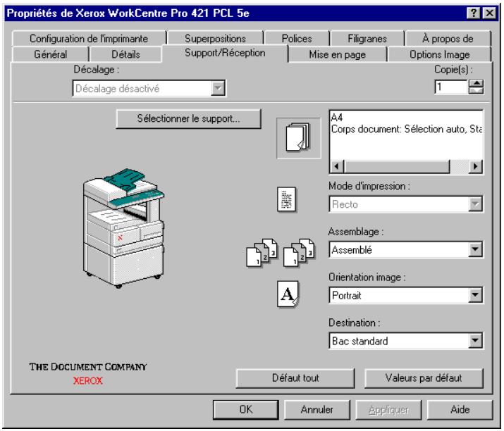The height and width of the screenshot is (431, 504).
Task: Switch to the Général tab
Action: [x=51, y=54]
